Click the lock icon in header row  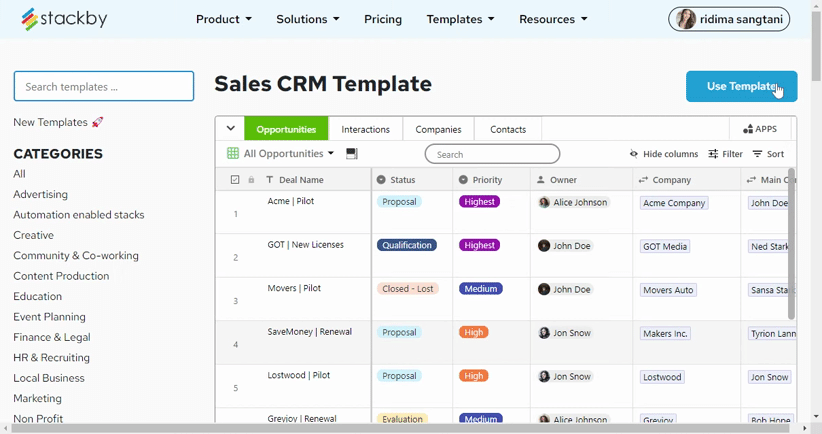tap(251, 180)
